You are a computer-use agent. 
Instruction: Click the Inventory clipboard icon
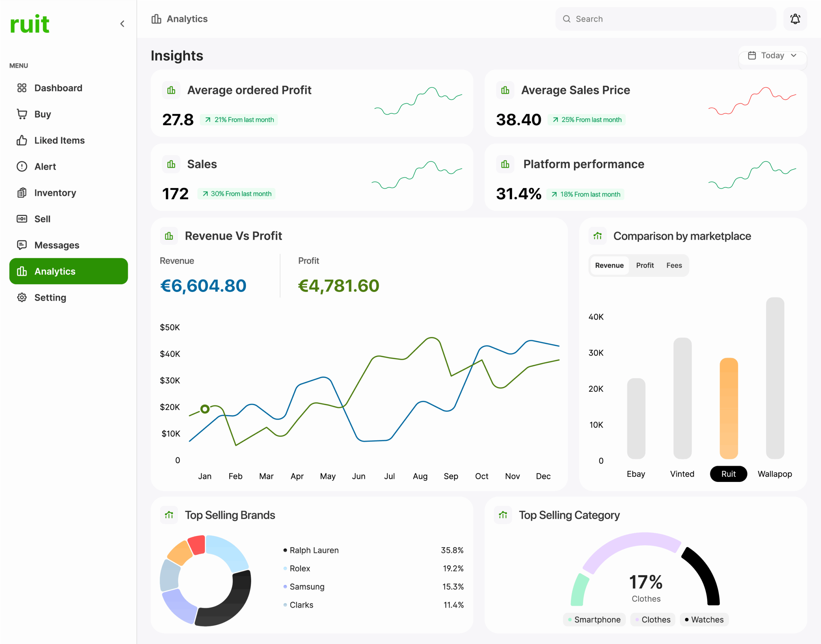pos(22,193)
